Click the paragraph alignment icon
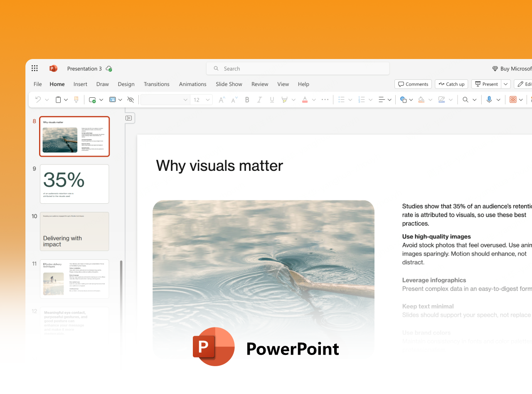The height and width of the screenshot is (394, 532). (x=382, y=100)
